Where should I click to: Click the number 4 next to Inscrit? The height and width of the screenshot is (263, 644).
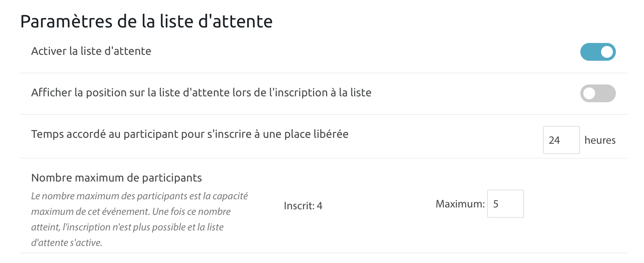319,206
